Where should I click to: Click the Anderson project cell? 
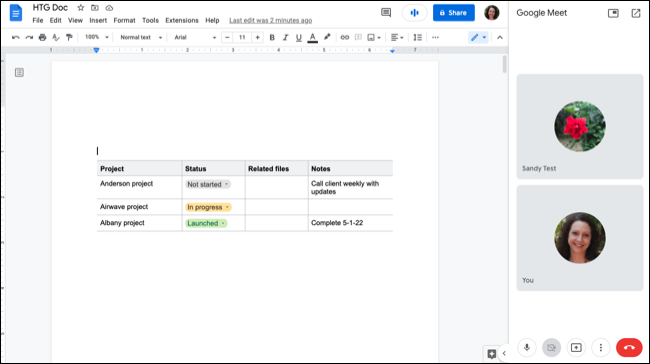(139, 187)
